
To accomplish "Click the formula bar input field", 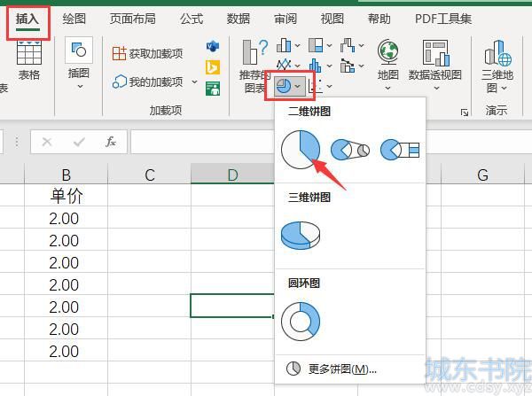I will pyautogui.click(x=202, y=142).
